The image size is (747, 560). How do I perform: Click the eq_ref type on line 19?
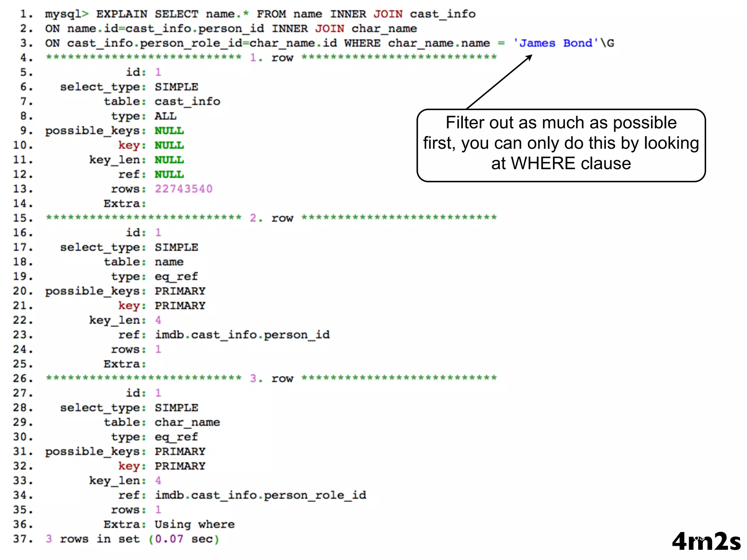(176, 276)
